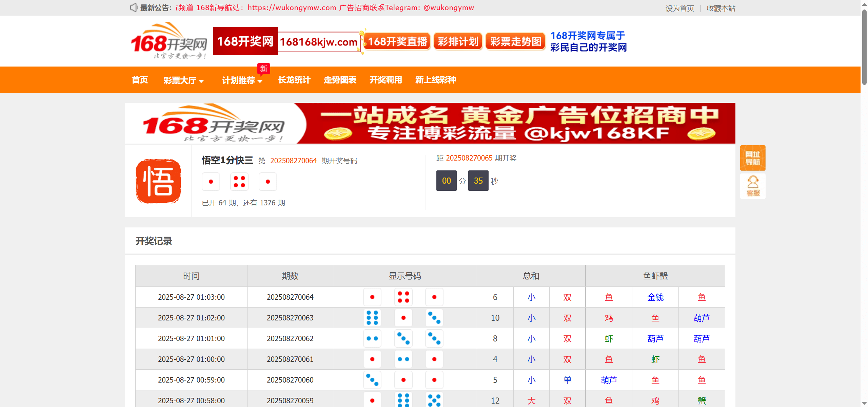Image resolution: width=868 pixels, height=407 pixels.
Task: Expand the 彩票大厅 dropdown menu
Action: tap(183, 80)
